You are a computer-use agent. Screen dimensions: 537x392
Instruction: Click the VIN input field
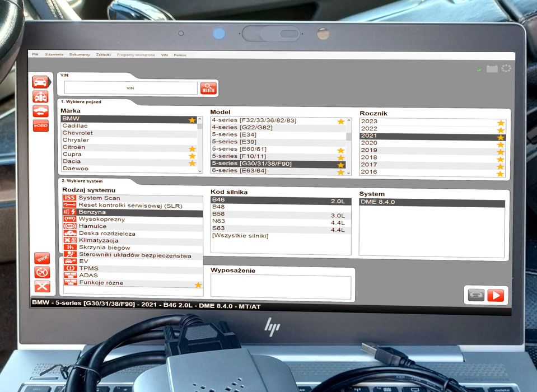[x=130, y=88]
